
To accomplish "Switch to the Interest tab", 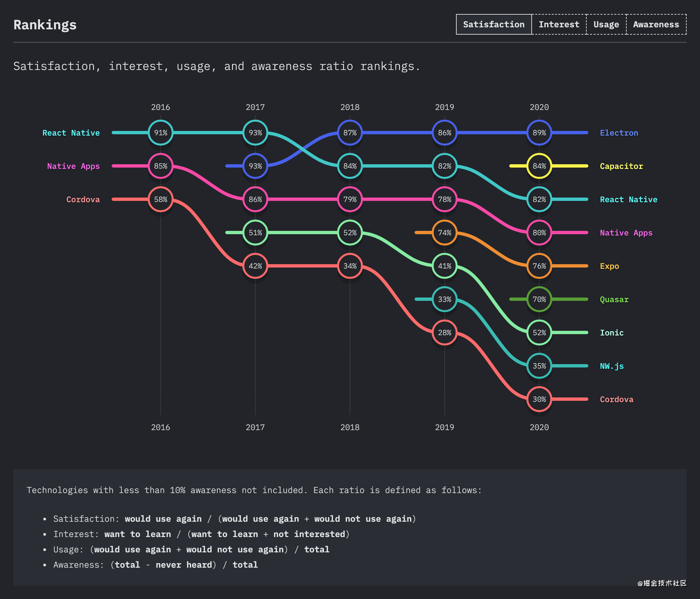I will point(559,24).
